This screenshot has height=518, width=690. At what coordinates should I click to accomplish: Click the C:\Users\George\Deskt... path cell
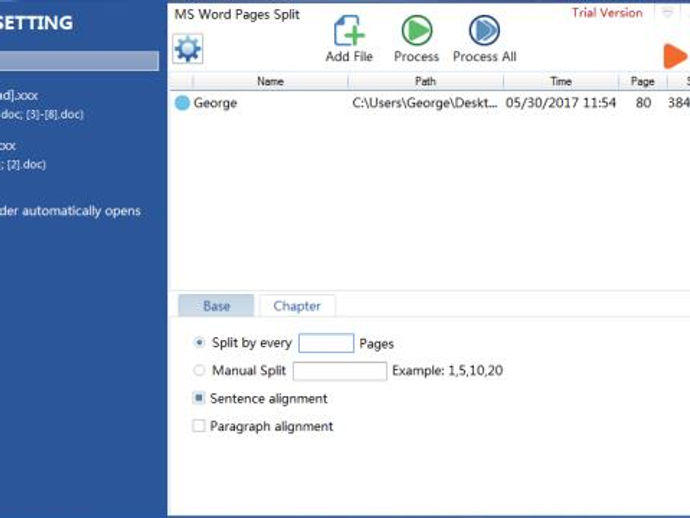point(425,103)
